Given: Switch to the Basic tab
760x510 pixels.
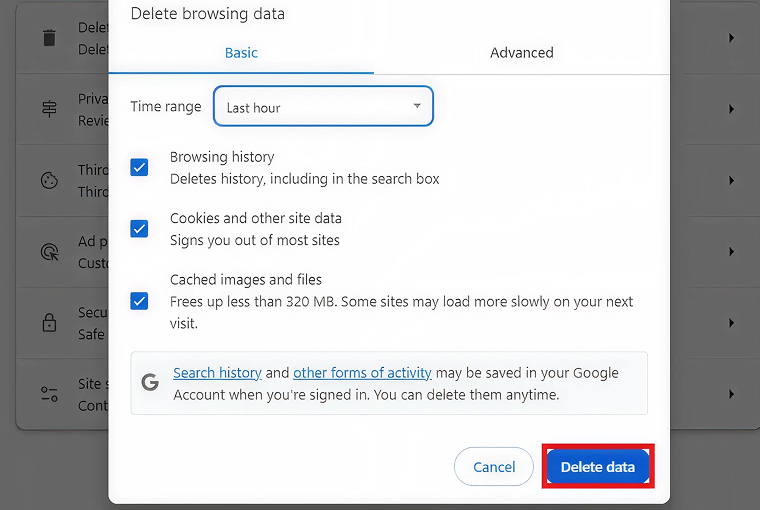Looking at the screenshot, I should [x=241, y=53].
